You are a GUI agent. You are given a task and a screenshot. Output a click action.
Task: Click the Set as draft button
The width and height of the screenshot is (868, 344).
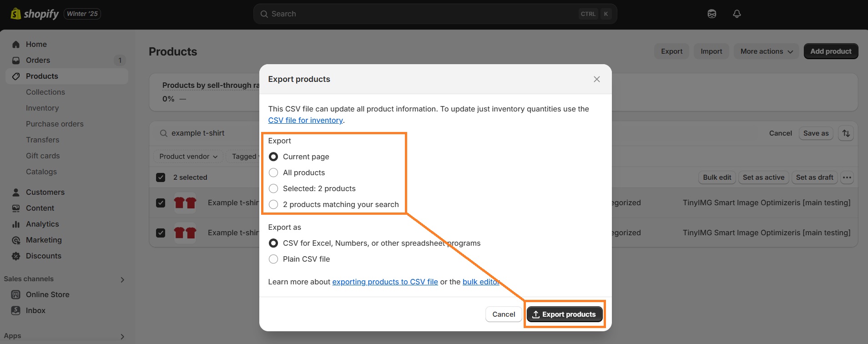click(x=815, y=177)
